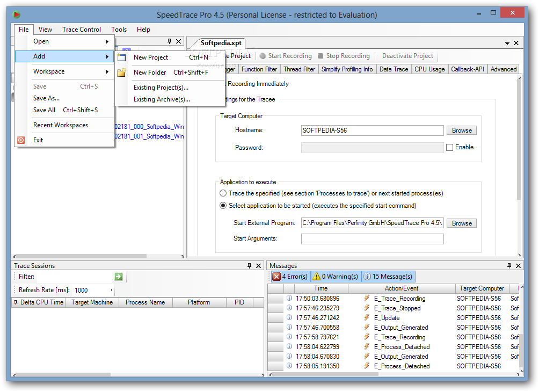Switch to the Data Trace tab
The height and width of the screenshot is (392, 539).
[394, 69]
